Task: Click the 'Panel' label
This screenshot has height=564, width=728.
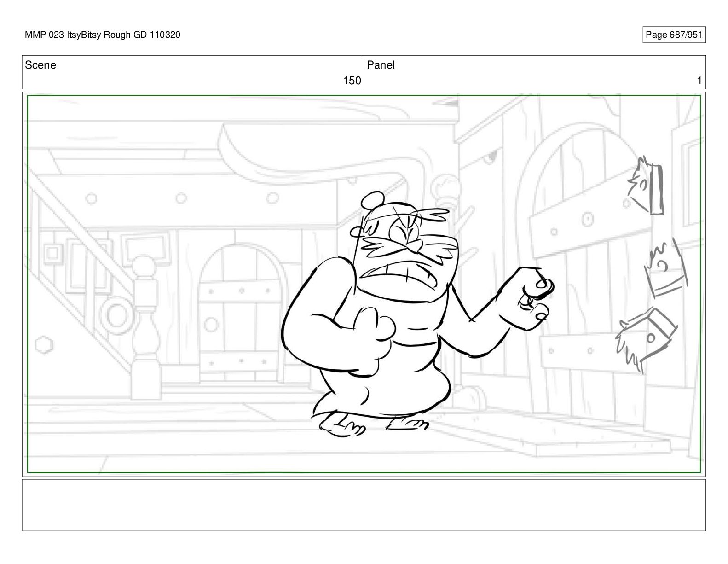Action: [x=381, y=65]
